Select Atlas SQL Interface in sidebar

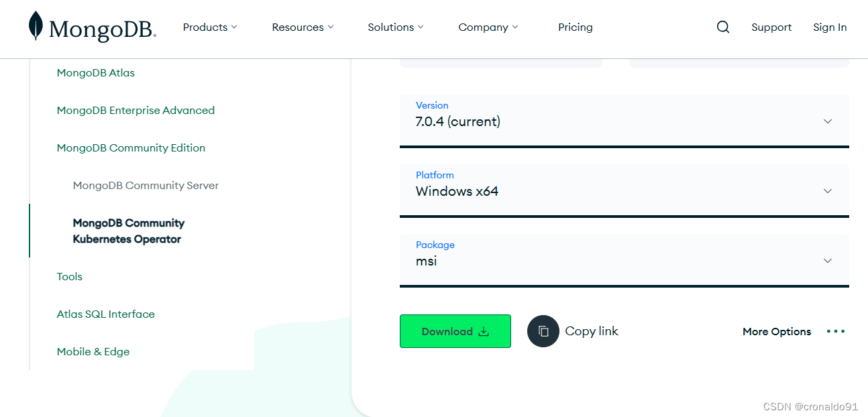[106, 314]
